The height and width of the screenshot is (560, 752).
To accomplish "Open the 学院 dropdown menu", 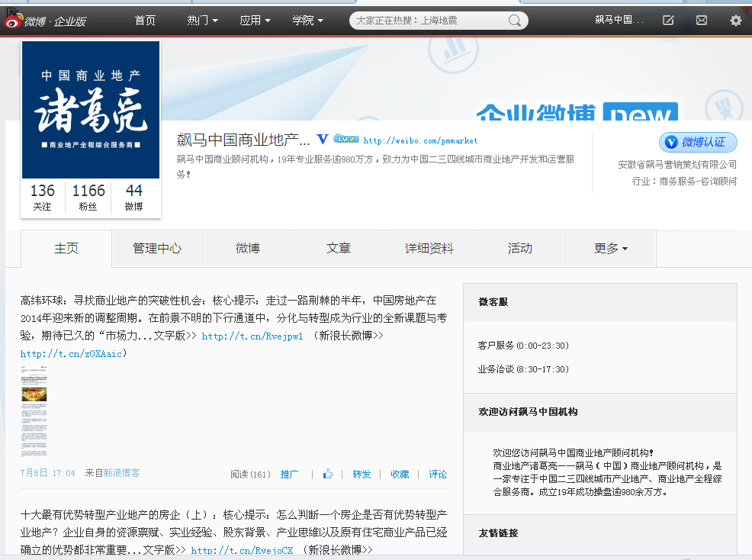I will click(307, 20).
